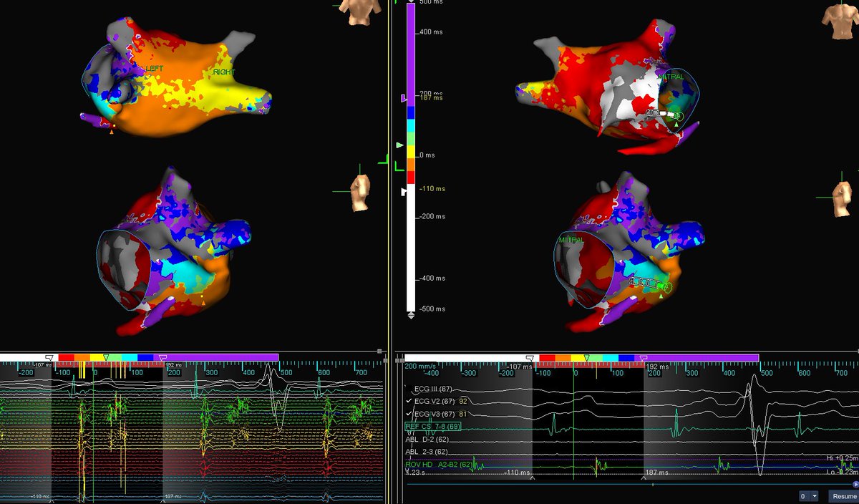The width and height of the screenshot is (859, 504).
Task: Toggle the ECG V2 (67) channel checkmark
Action: click(409, 401)
